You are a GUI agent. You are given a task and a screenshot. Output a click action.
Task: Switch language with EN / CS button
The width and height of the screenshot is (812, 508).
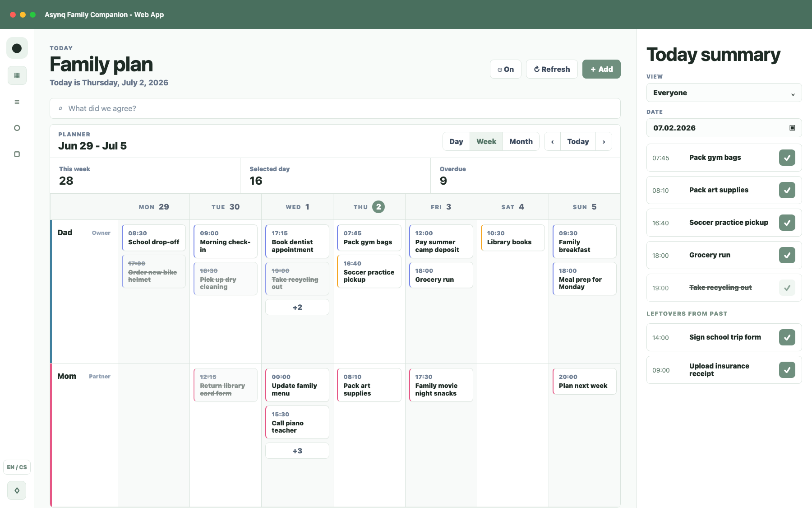[x=17, y=467]
